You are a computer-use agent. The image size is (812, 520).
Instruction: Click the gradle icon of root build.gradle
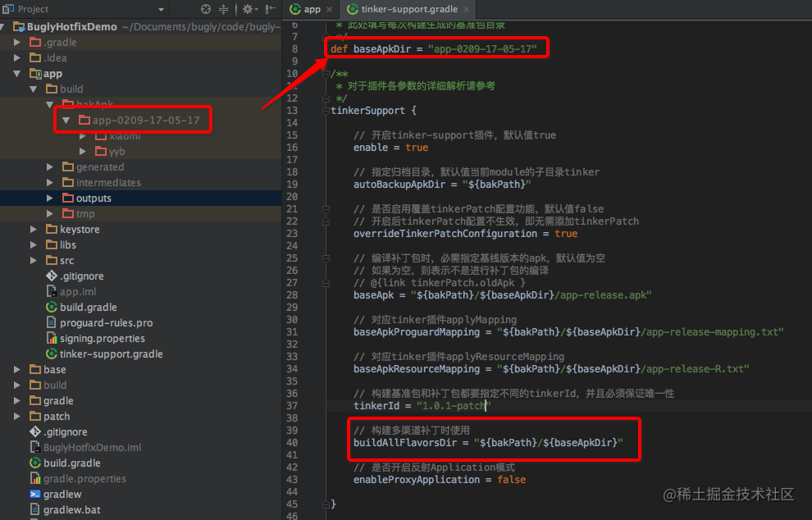click(35, 463)
